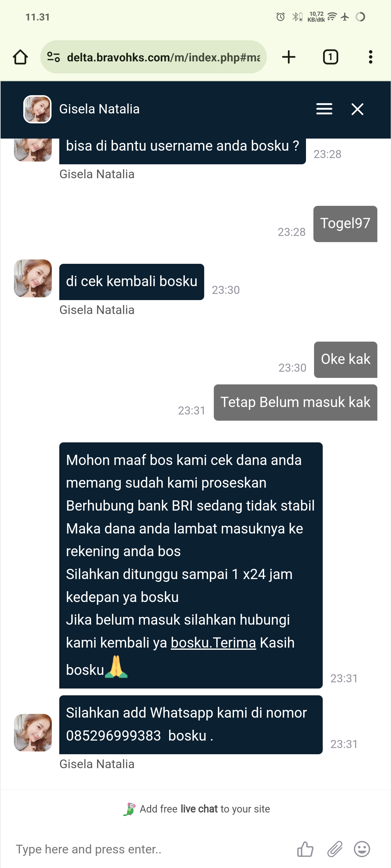Viewport: 391px width, 868px height.
Task: Follow 'Add free live chat to your site' link
Action: (197, 809)
